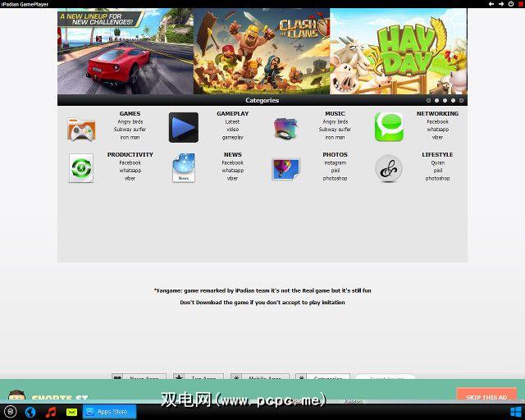This screenshot has height=420, width=525.
Task: Open the PRODUCTIVITY category heading
Action: [x=130, y=154]
